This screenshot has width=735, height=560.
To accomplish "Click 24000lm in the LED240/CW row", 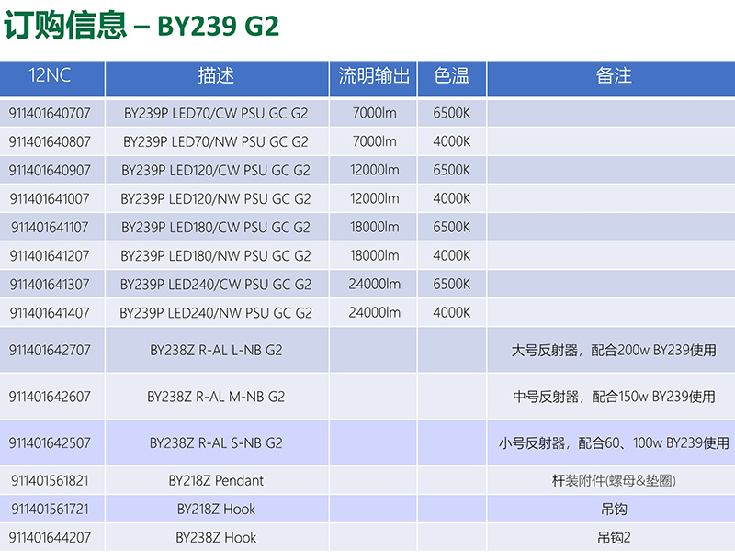I will click(x=374, y=285).
